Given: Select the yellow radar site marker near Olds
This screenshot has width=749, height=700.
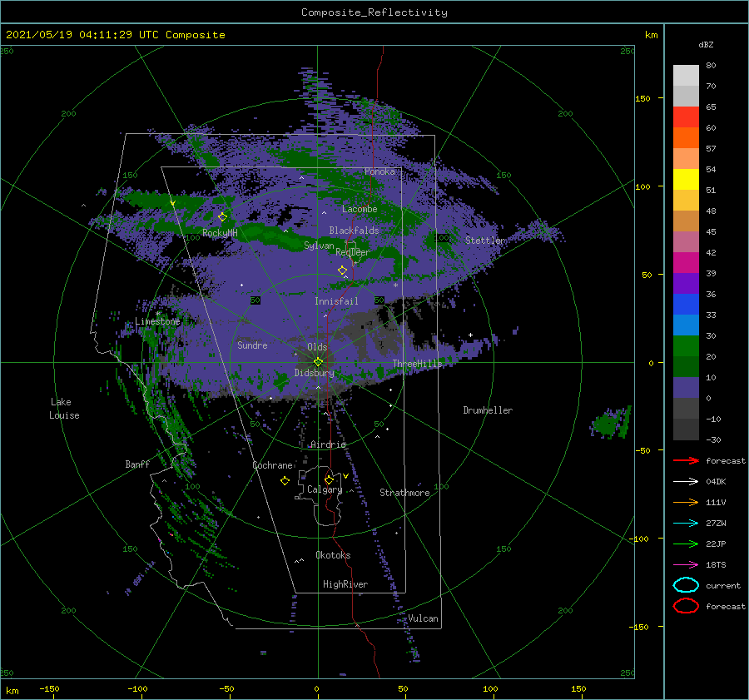Looking at the screenshot, I should click(318, 362).
